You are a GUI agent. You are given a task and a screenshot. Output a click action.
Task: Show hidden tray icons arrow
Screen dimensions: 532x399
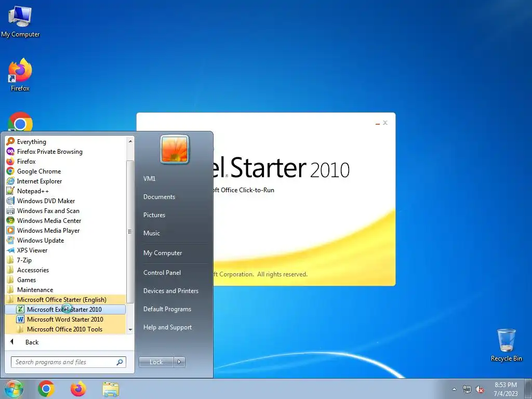[x=454, y=389]
